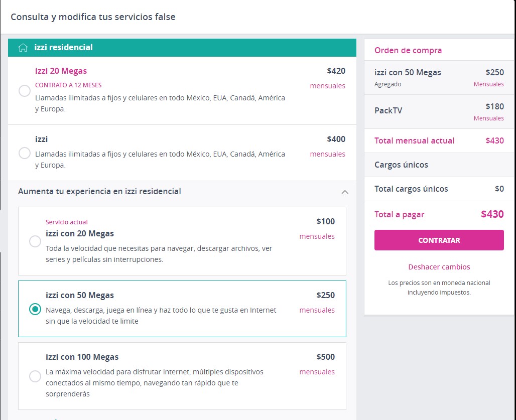Viewport: 516px width, 420px height.
Task: Collapse the Aumenta tu experiencia chevron
Action: [344, 192]
